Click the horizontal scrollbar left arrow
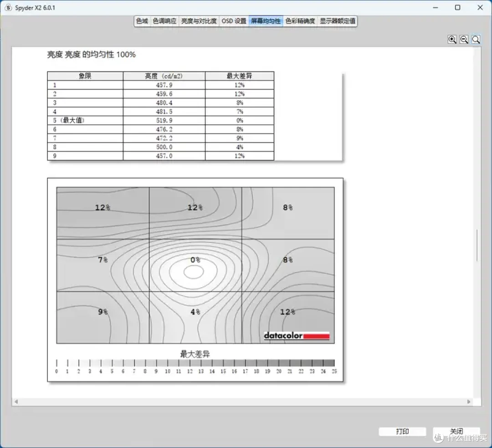 pos(16,402)
